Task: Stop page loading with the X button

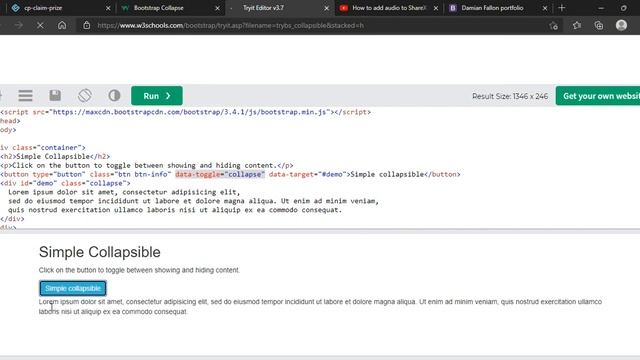Action: [40, 25]
